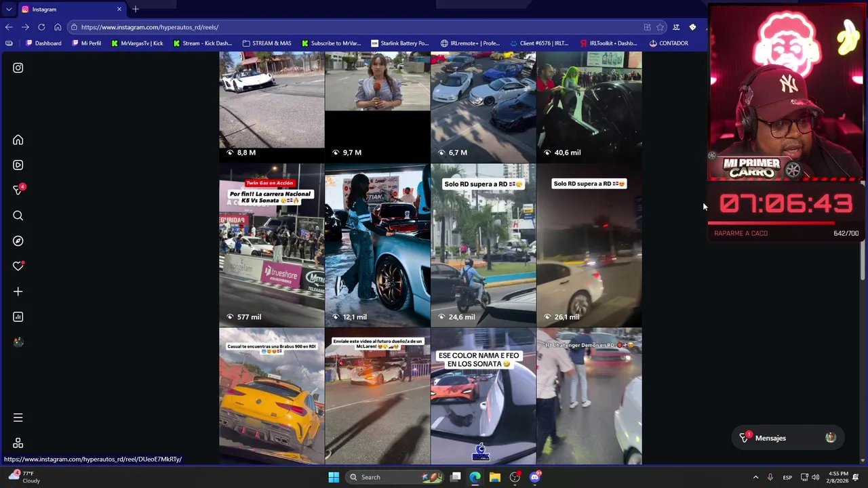Open direct messages icon with badge in sidebar
This screenshot has width=868, height=488.
pyautogui.click(x=18, y=190)
